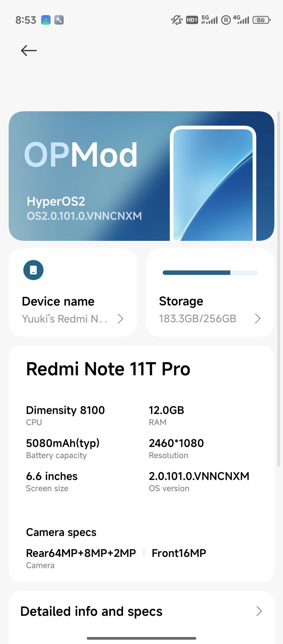Tap the Yuuki's Redmi N.. device name value

point(65,319)
